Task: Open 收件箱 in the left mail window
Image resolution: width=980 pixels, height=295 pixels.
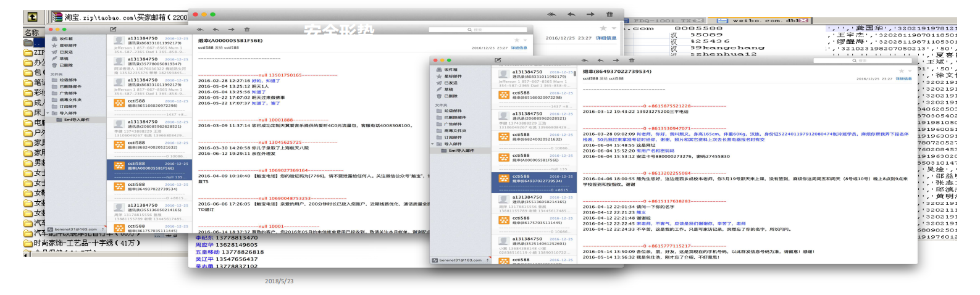Action: [x=65, y=38]
